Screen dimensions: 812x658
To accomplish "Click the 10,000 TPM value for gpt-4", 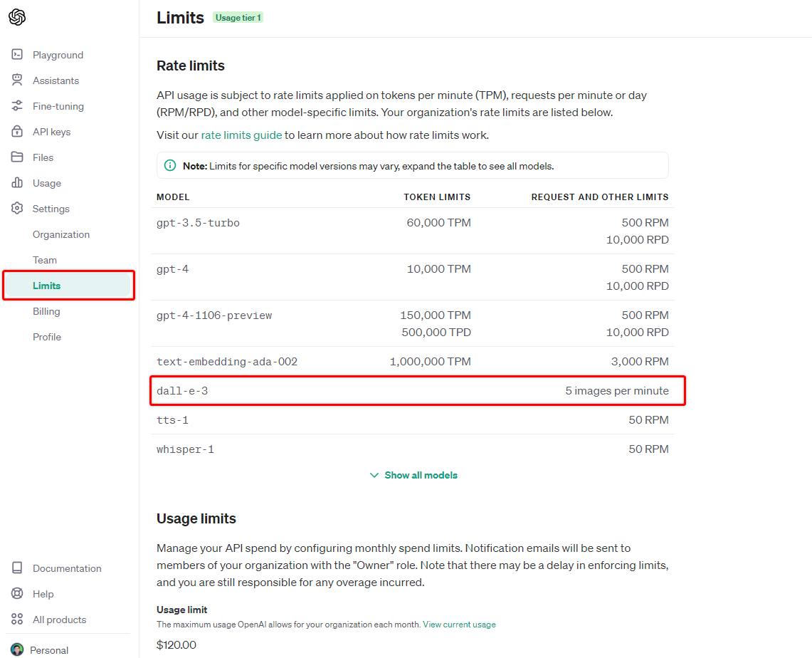I will pos(438,269).
